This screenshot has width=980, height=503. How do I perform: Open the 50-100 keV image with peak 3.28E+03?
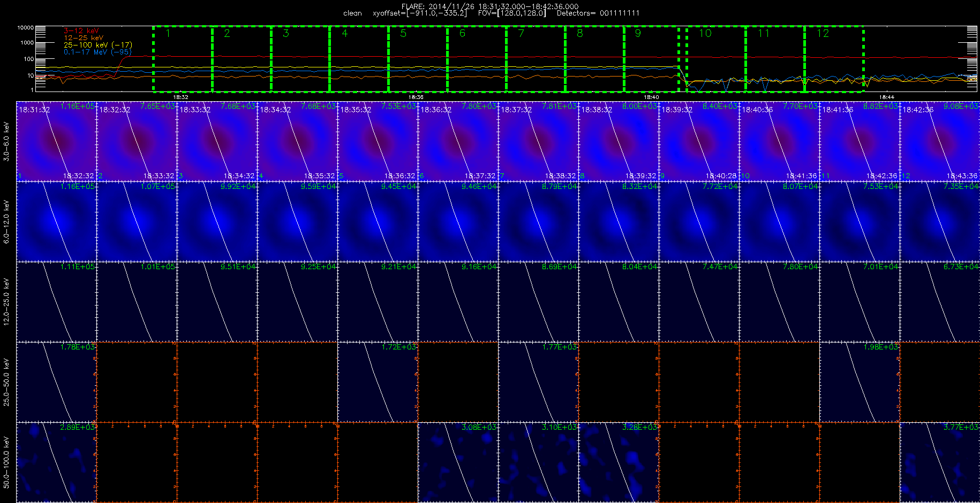point(619,462)
